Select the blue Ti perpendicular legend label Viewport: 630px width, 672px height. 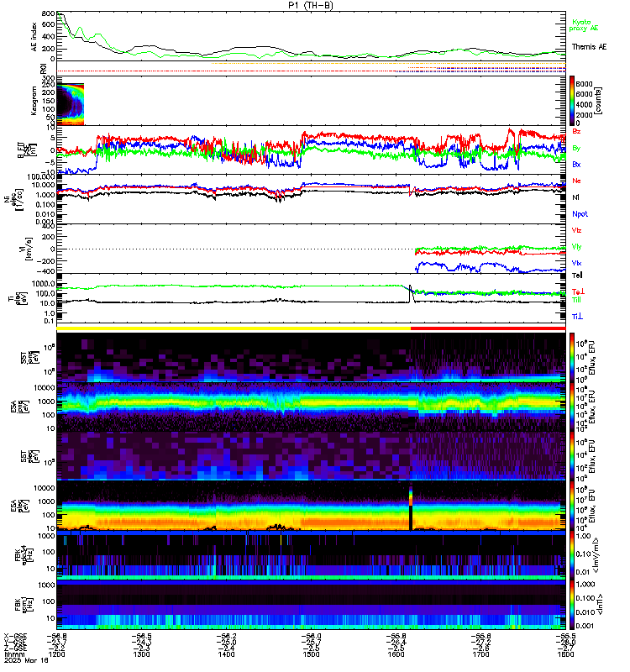pyautogui.click(x=577, y=317)
